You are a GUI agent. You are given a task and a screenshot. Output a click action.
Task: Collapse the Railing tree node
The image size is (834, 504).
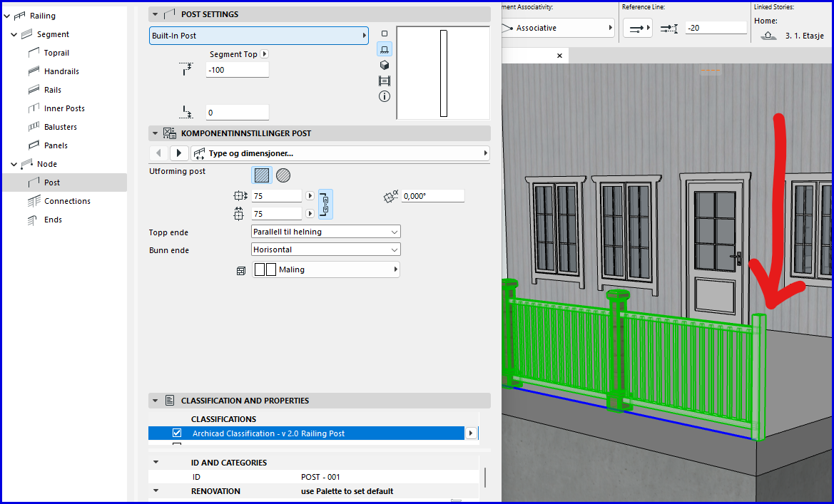(x=6, y=16)
